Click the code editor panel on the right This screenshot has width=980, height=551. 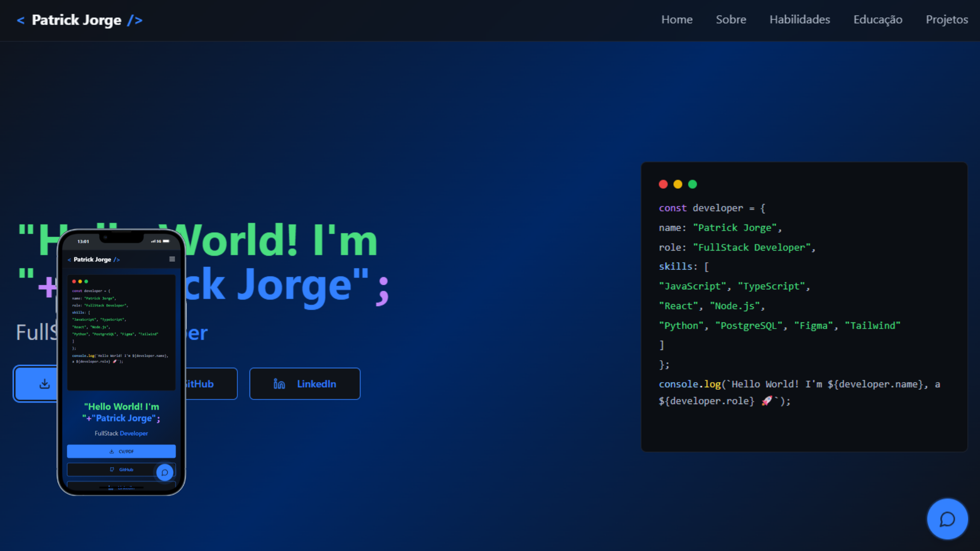point(804,306)
